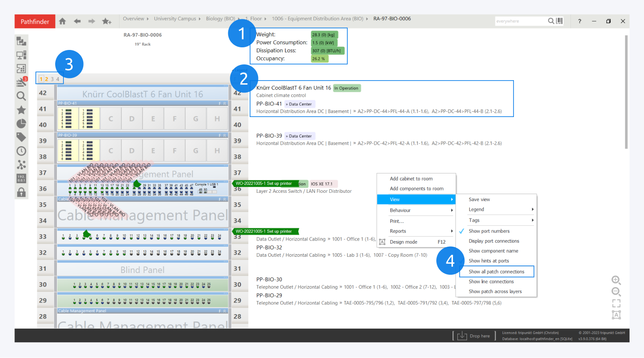Go to University Campus in the breadcrumb
644x358 pixels.
click(175, 19)
